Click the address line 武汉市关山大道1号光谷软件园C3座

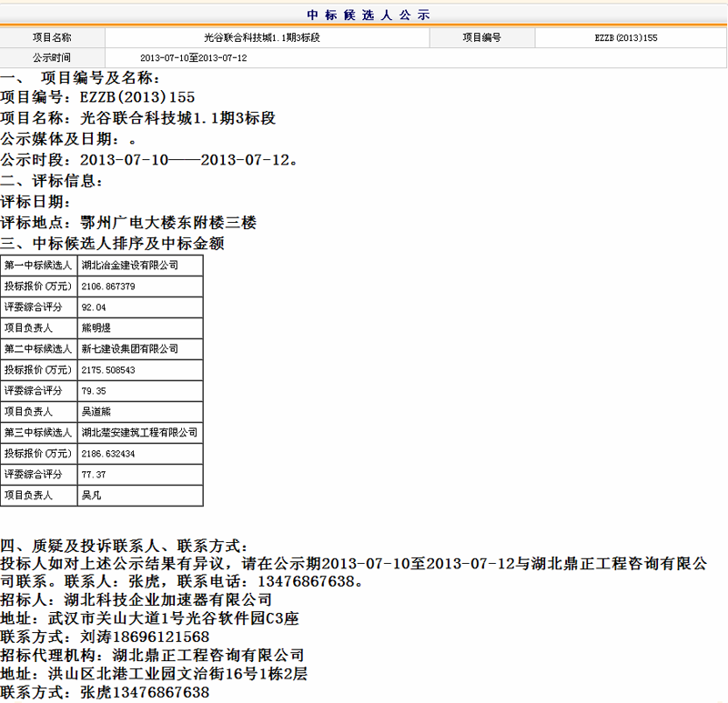click(149, 618)
